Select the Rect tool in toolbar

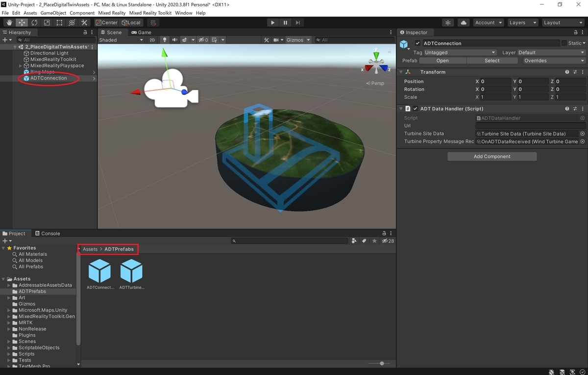coord(59,23)
